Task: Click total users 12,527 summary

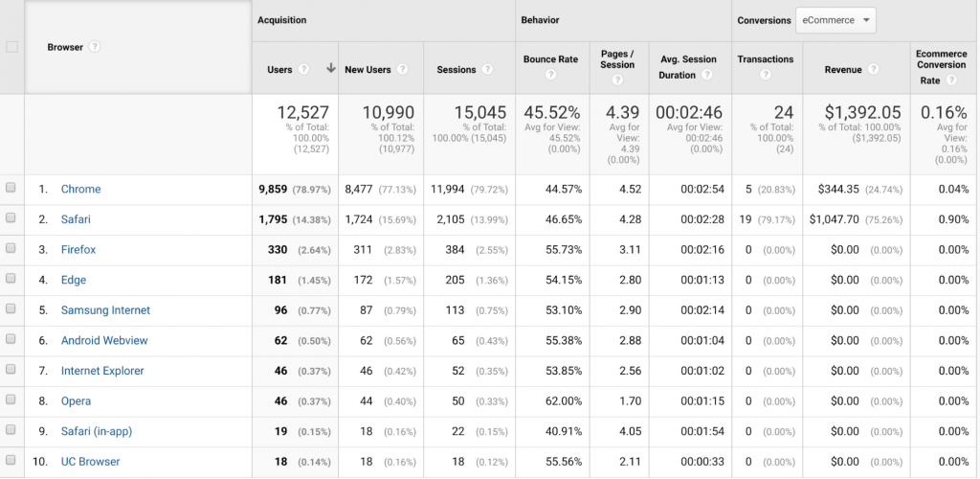Action: coord(303,112)
